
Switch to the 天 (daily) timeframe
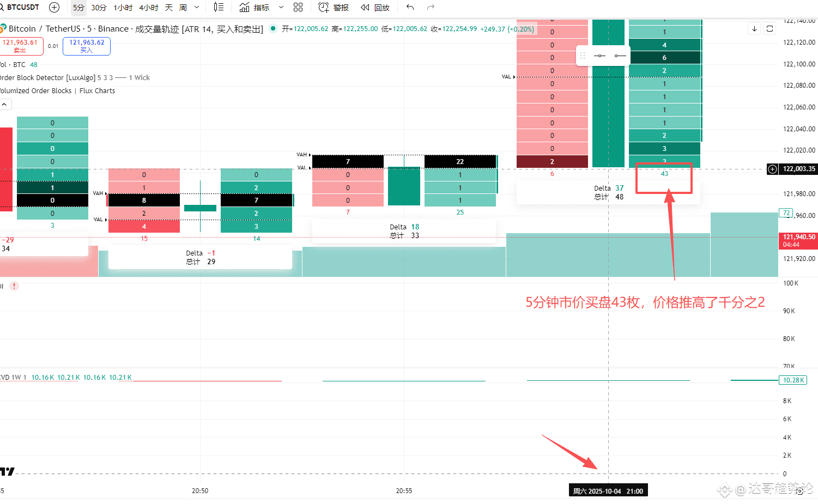[169, 7]
